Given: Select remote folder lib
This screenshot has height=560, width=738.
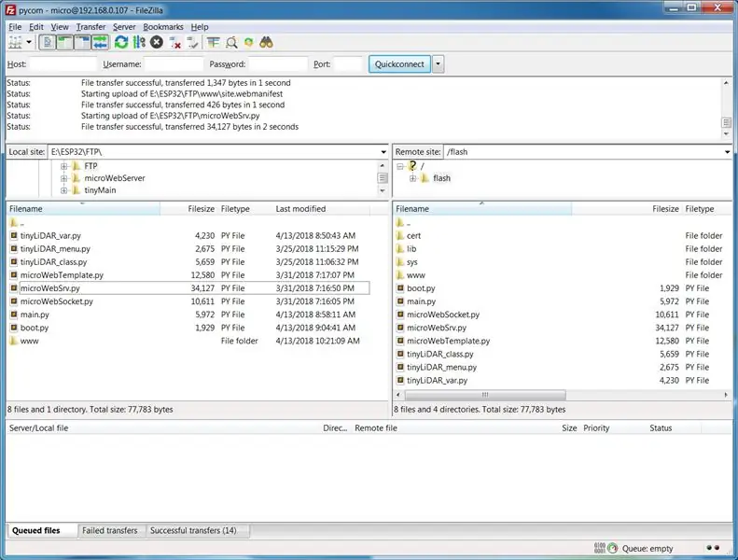Looking at the screenshot, I should [x=563, y=248].
